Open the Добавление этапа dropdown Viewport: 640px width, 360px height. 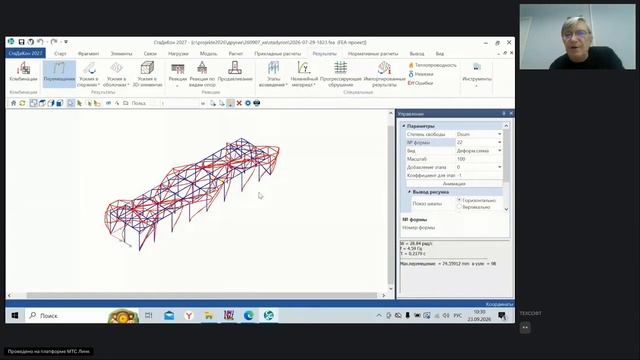(x=500, y=167)
